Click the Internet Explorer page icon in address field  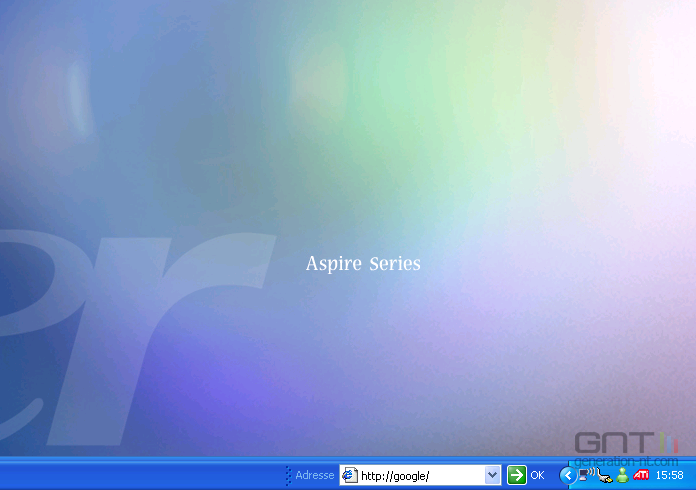[x=350, y=475]
